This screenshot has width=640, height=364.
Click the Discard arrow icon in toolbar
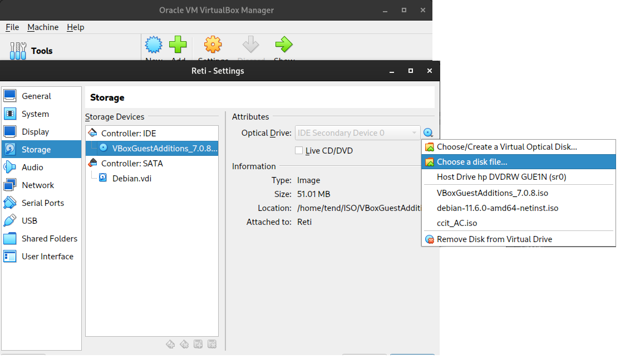click(250, 45)
